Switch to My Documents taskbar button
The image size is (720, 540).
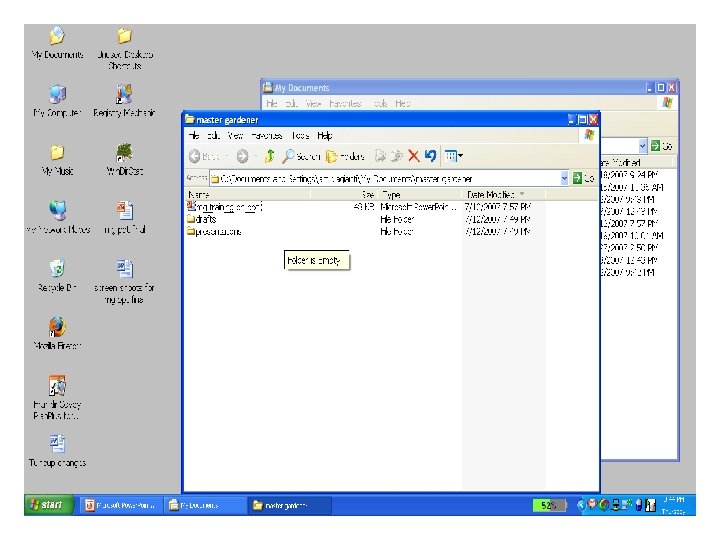[205, 505]
